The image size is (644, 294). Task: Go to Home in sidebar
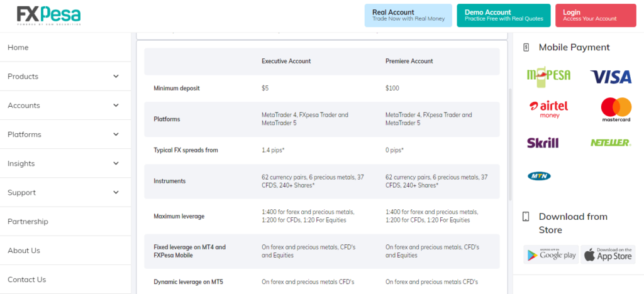click(18, 48)
